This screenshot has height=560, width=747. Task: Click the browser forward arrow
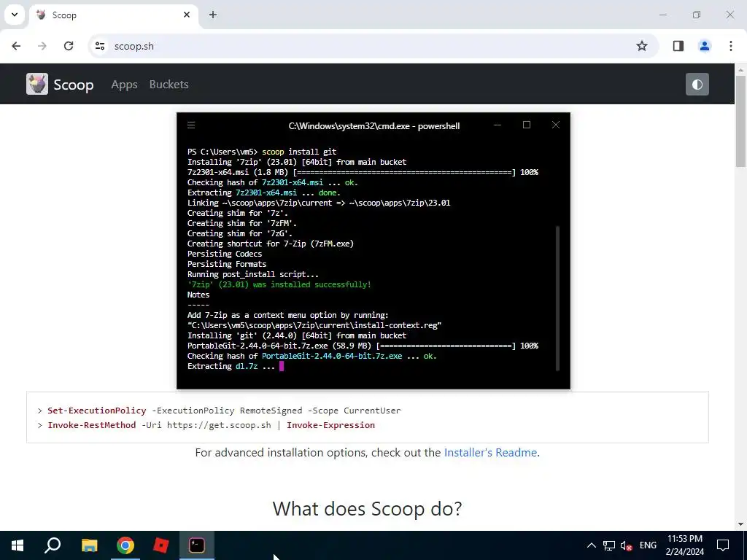point(42,46)
